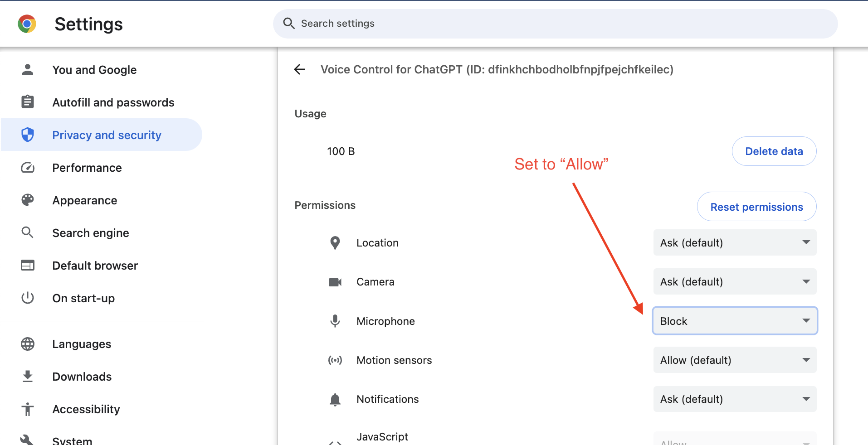Click the Microphone permission icon
868x445 pixels.
pyautogui.click(x=335, y=321)
